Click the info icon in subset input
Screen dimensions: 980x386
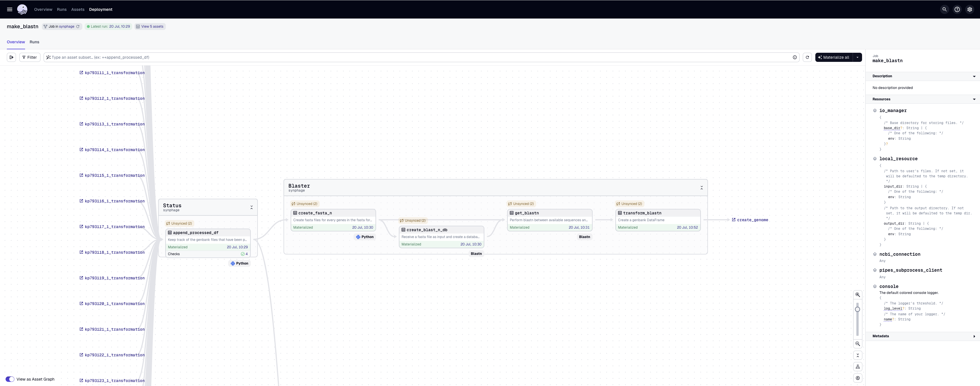coord(795,58)
